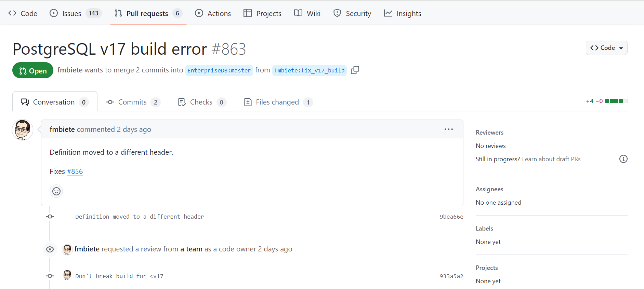Open the Actions tab
This screenshot has width=644, height=289.
[x=213, y=13]
